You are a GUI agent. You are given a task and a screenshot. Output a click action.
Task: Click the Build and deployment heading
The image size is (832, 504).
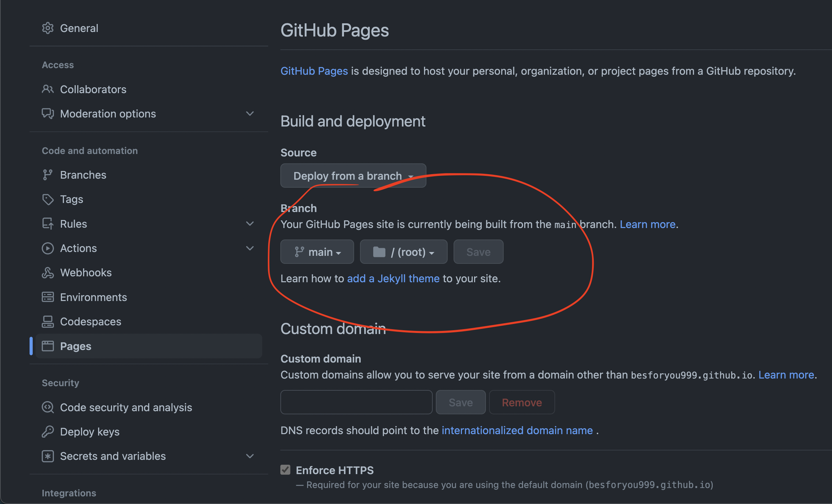(x=353, y=121)
